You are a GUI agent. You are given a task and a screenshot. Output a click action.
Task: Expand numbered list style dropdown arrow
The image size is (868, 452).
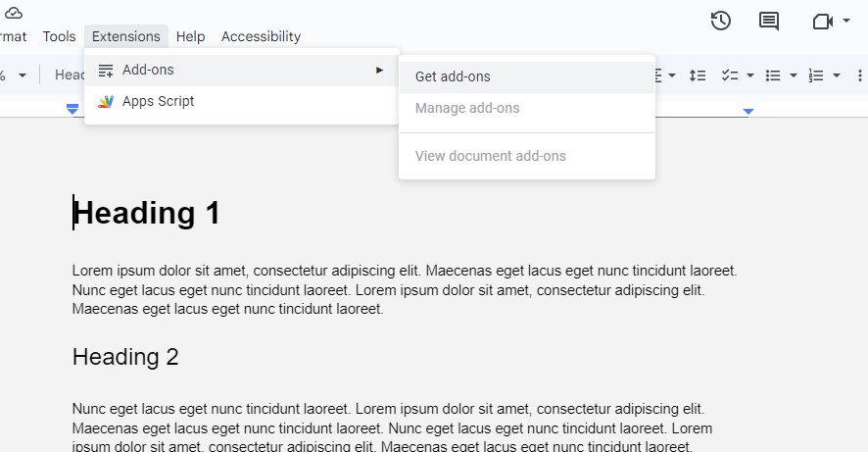point(837,75)
